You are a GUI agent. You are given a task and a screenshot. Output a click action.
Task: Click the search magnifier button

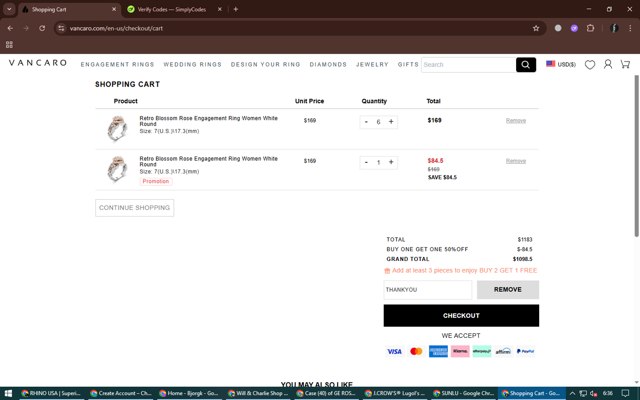tap(526, 64)
